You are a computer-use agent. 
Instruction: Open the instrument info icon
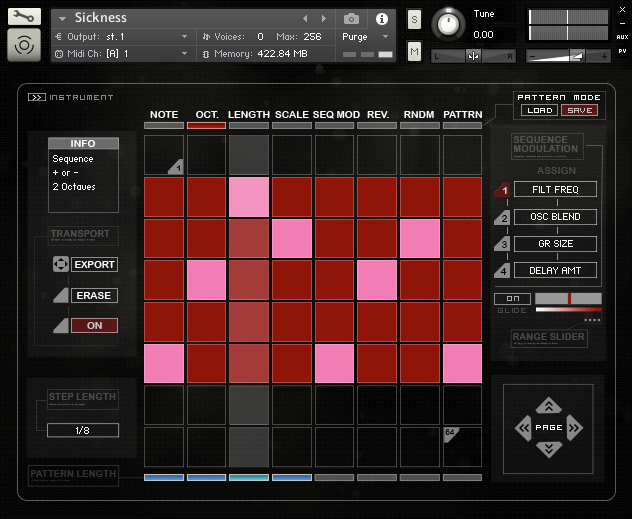(x=381, y=19)
